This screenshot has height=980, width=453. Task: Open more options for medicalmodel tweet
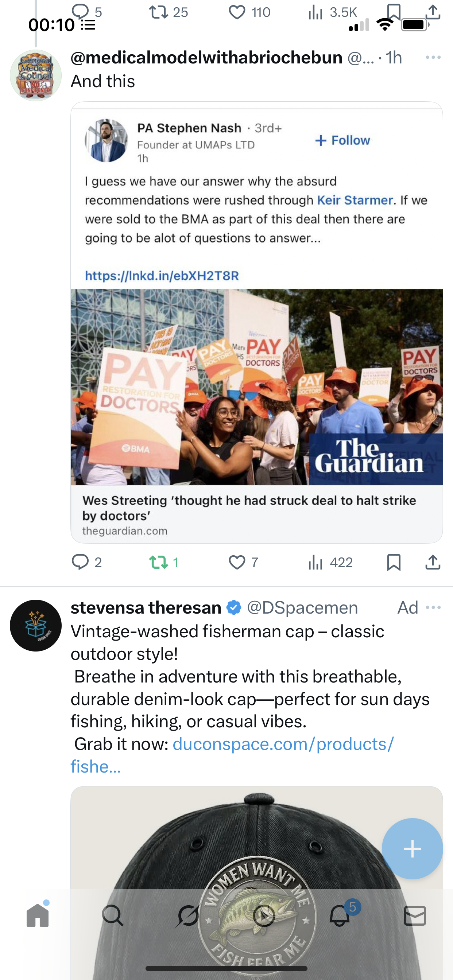point(433,58)
